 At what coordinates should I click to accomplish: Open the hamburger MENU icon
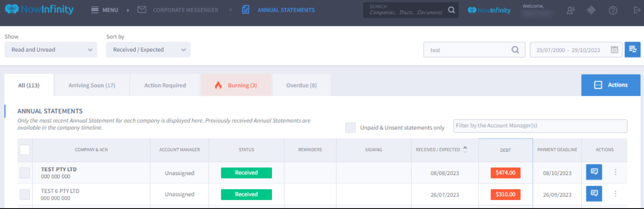pyautogui.click(x=95, y=10)
